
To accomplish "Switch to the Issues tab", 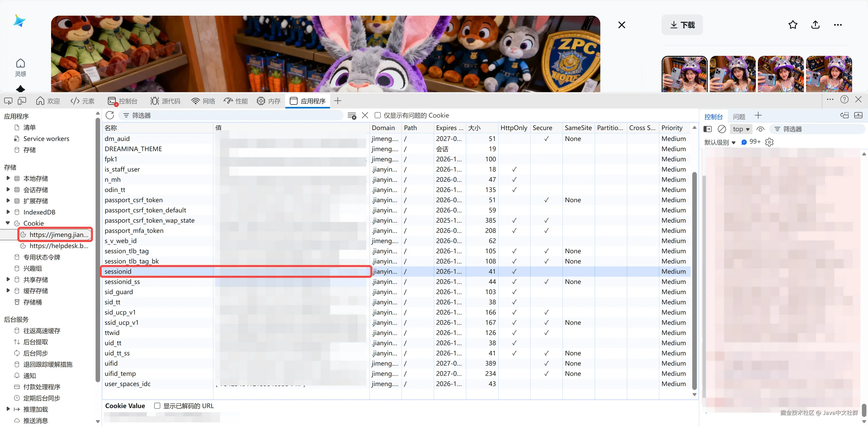I will pos(739,116).
